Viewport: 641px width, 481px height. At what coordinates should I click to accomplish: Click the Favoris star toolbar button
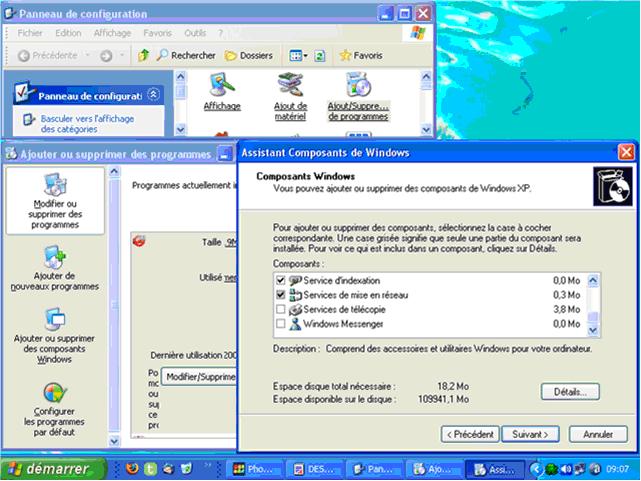click(x=361, y=55)
